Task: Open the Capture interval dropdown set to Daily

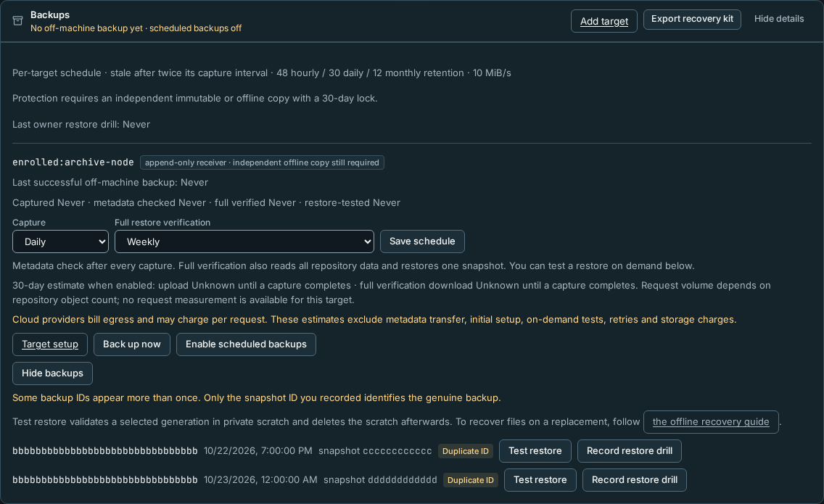Action: point(60,241)
